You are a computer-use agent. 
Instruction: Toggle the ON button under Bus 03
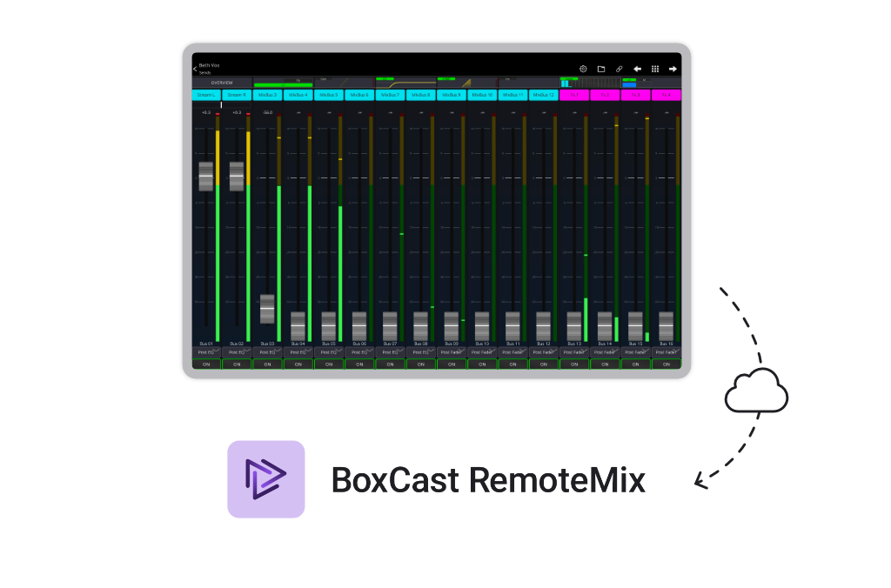[x=268, y=364]
